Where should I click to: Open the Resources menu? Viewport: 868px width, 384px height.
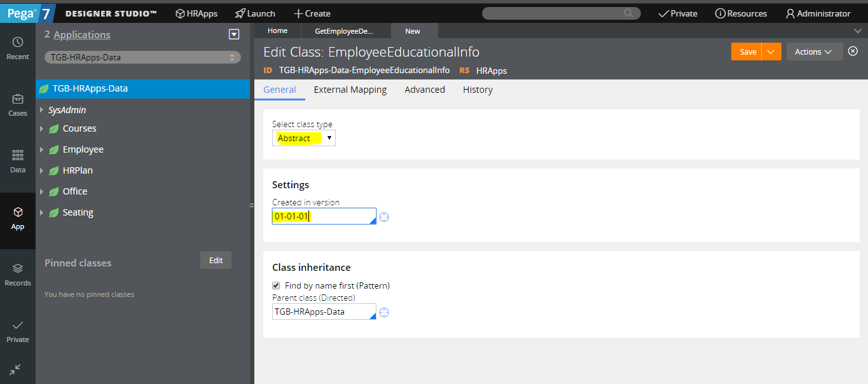click(741, 13)
